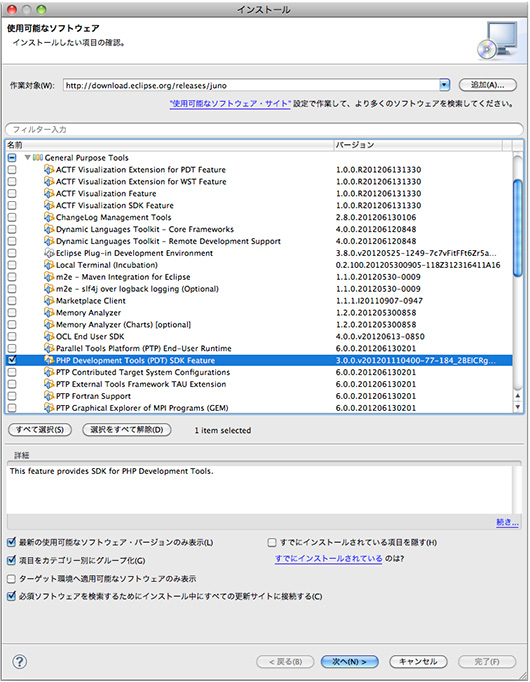Focus the フィルター入力 filter field

pos(264,129)
